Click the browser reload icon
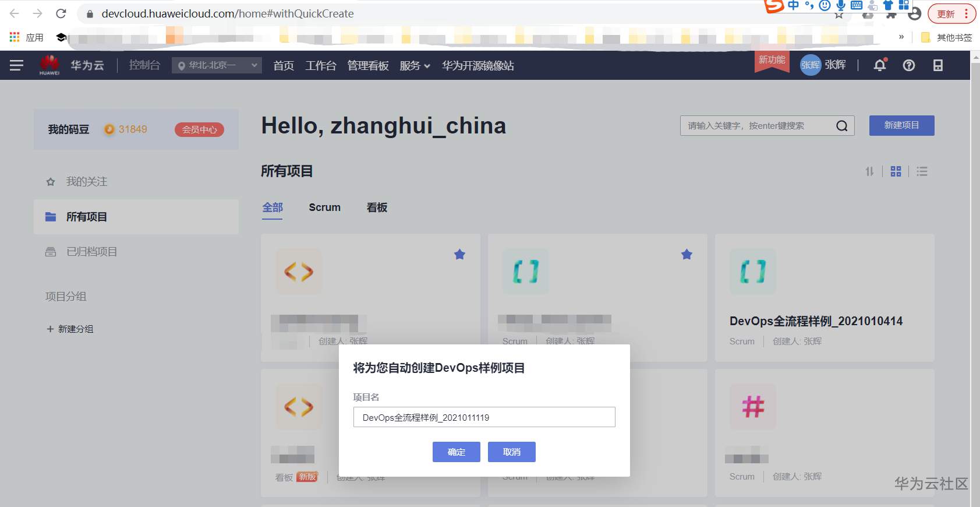The image size is (980, 507). [x=61, y=13]
